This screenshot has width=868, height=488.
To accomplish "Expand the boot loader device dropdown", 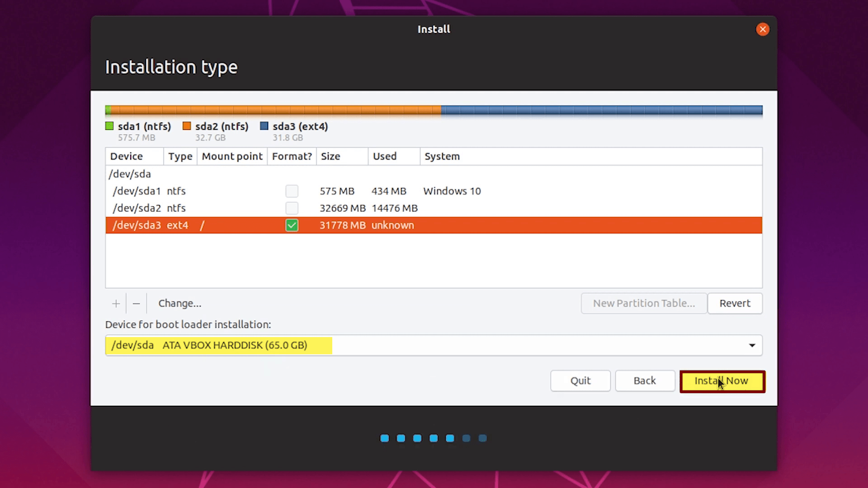I will (x=752, y=345).
